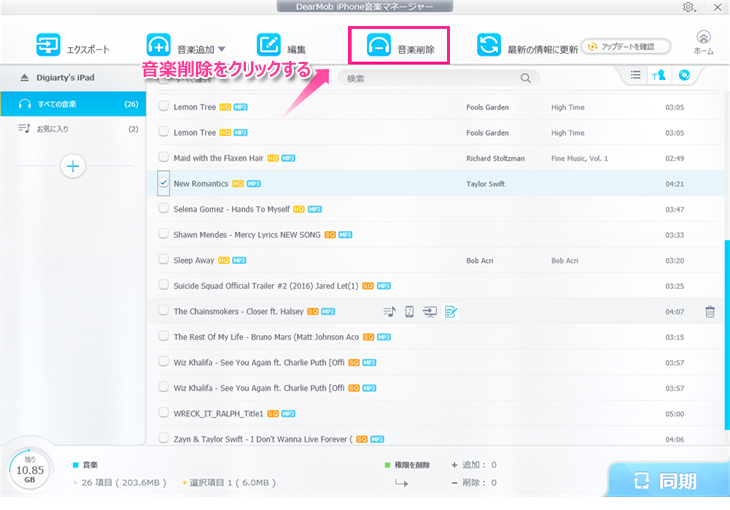Click the Add Music (音楽追加) headphone icon

[x=158, y=45]
